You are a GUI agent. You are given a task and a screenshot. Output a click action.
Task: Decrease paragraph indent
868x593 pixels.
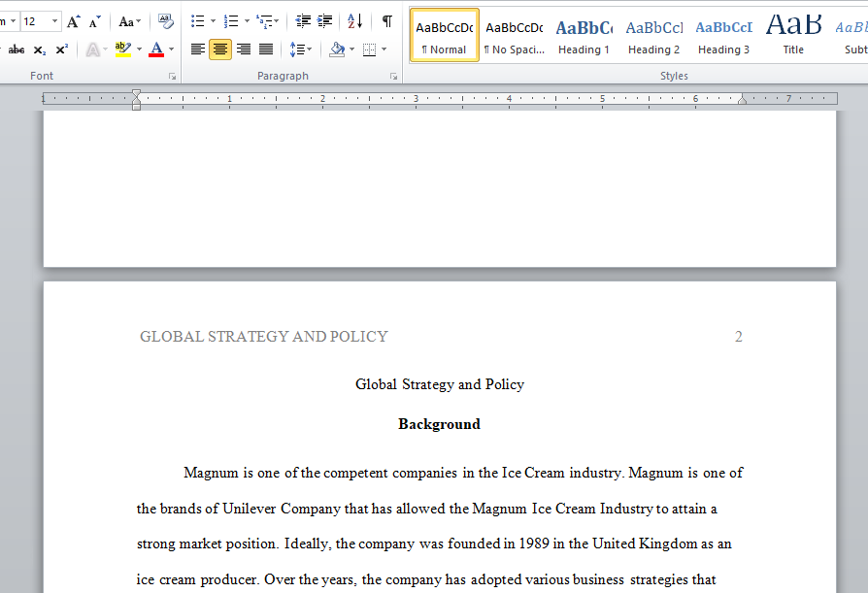point(303,21)
